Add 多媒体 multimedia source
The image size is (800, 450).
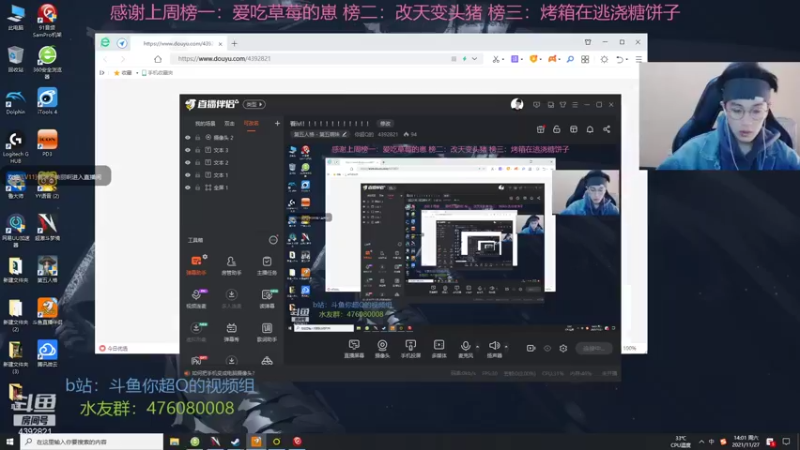(439, 348)
